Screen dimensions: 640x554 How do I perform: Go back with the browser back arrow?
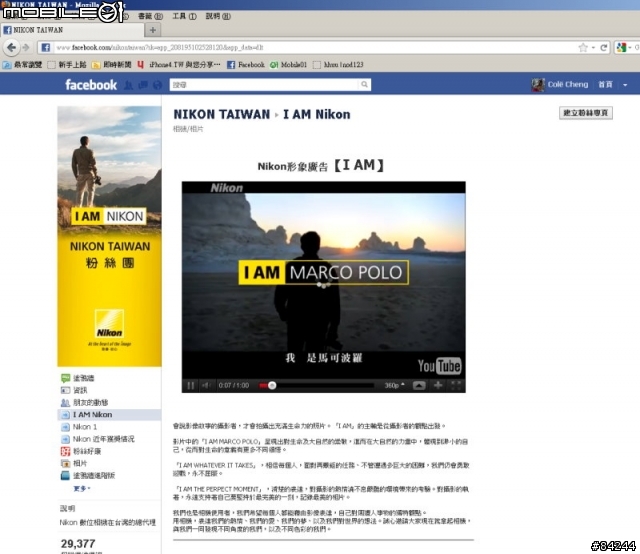[11, 47]
